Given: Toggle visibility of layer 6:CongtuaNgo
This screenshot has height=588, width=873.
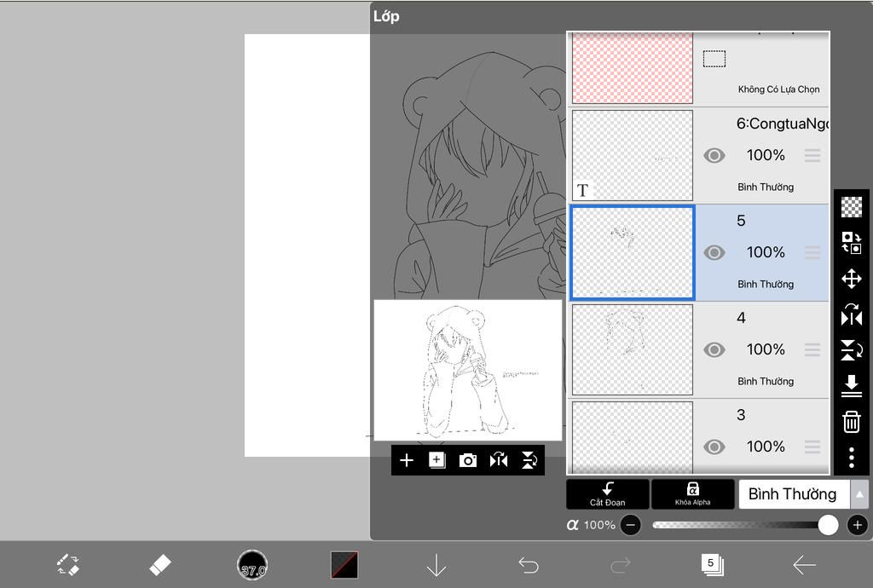Looking at the screenshot, I should [714, 155].
